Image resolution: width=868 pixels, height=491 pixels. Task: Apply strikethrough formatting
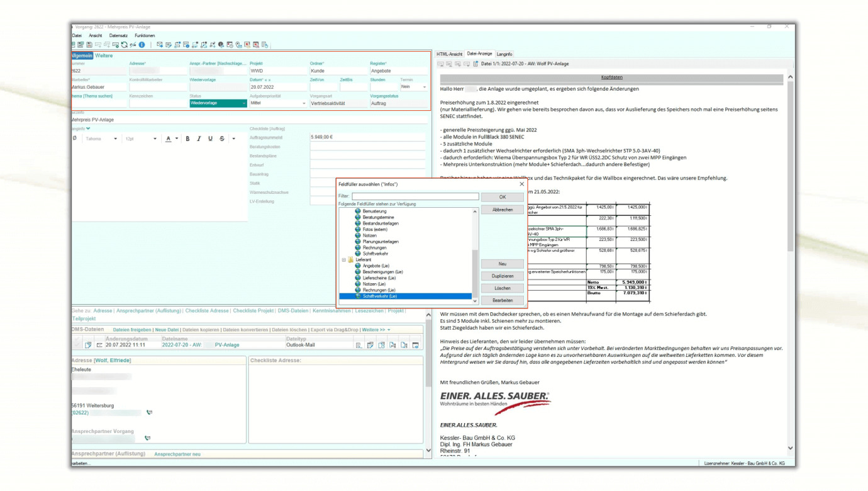coord(222,138)
